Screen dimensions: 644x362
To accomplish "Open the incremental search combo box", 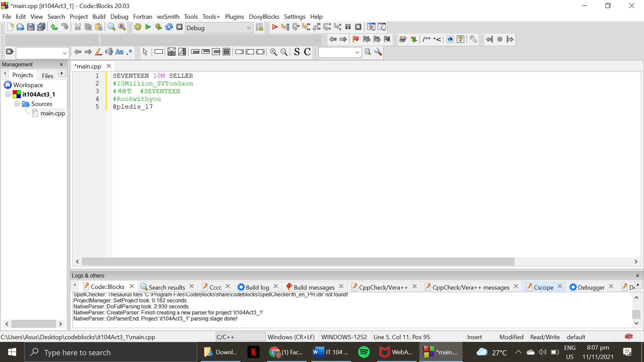I will point(42,52).
